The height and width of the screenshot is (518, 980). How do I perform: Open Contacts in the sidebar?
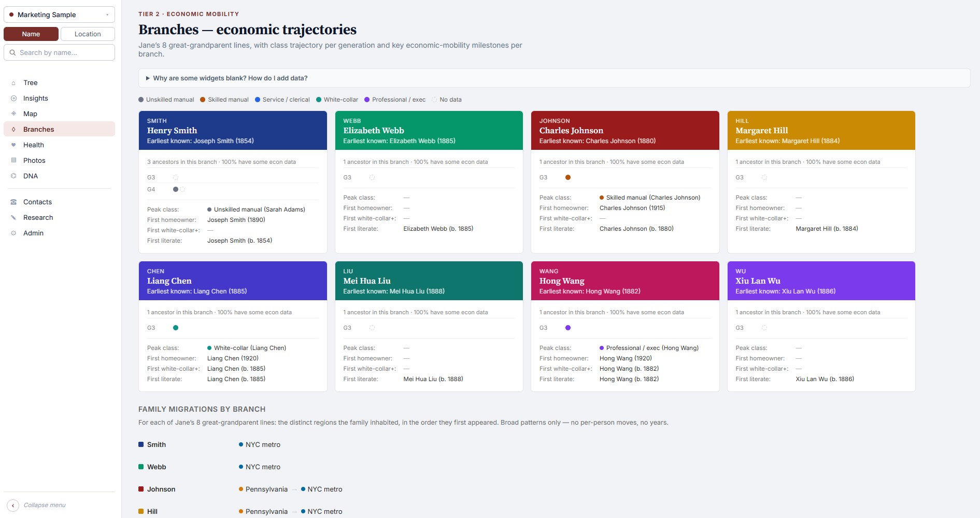click(x=59, y=202)
